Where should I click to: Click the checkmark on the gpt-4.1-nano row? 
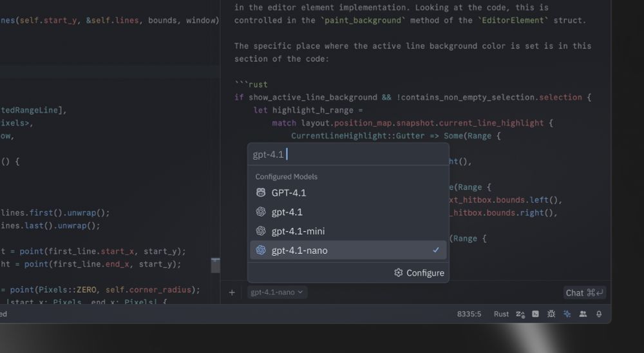[x=436, y=250]
